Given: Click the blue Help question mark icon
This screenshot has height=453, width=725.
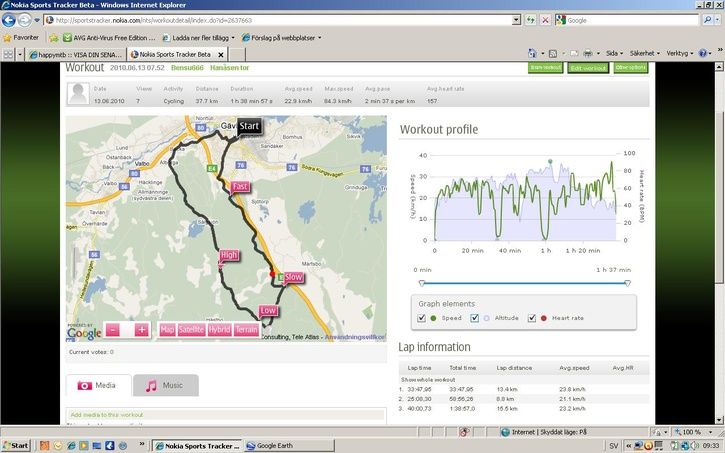Looking at the screenshot, I should pyautogui.click(x=703, y=54).
